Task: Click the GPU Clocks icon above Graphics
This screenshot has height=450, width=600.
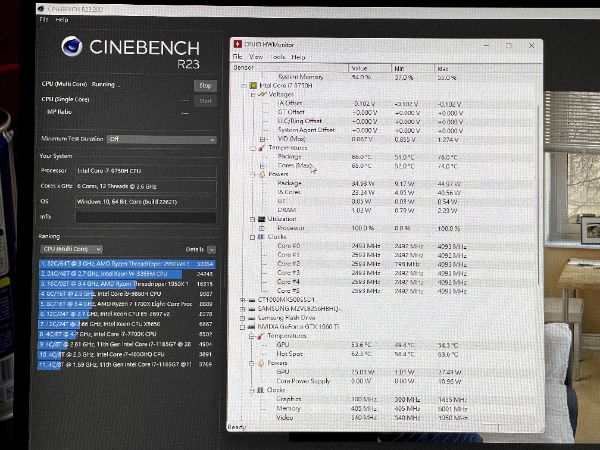Action: tap(260, 390)
